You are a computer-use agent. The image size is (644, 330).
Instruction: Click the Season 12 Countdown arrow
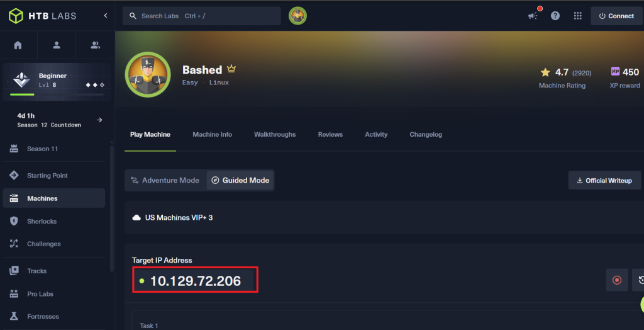(x=99, y=120)
